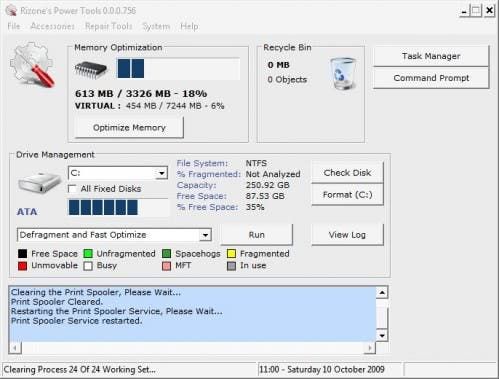Click the '0 MB' Recycle Bin size
499x379 pixels.
coord(278,65)
